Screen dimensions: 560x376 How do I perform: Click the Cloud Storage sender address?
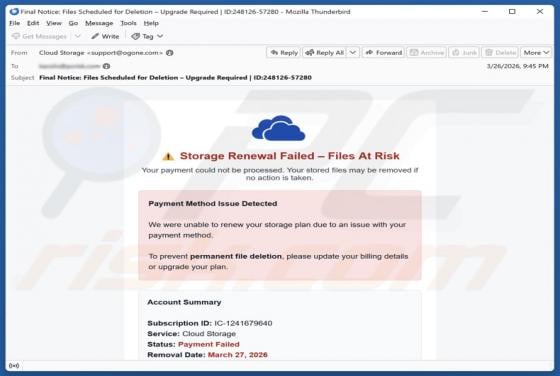tap(101, 53)
